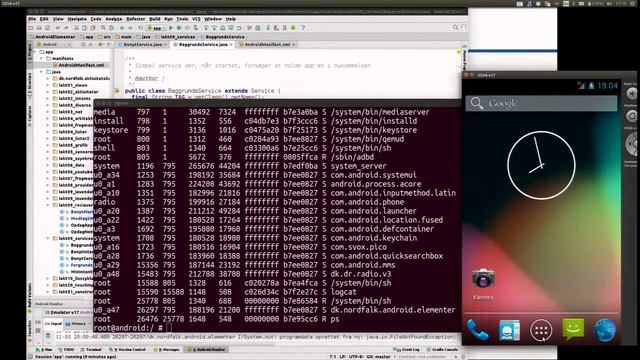The width and height of the screenshot is (640, 360).
Task: Open the Version Control tool window
Action: pyautogui.click(x=128, y=350)
